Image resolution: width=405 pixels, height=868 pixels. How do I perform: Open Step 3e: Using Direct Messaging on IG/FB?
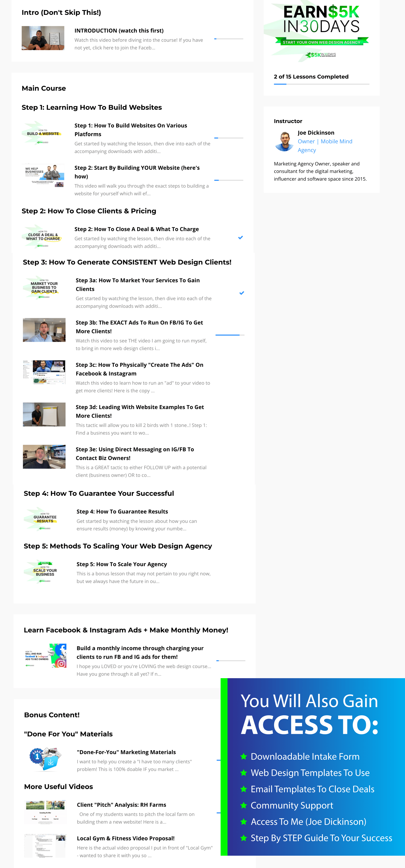coord(135,454)
